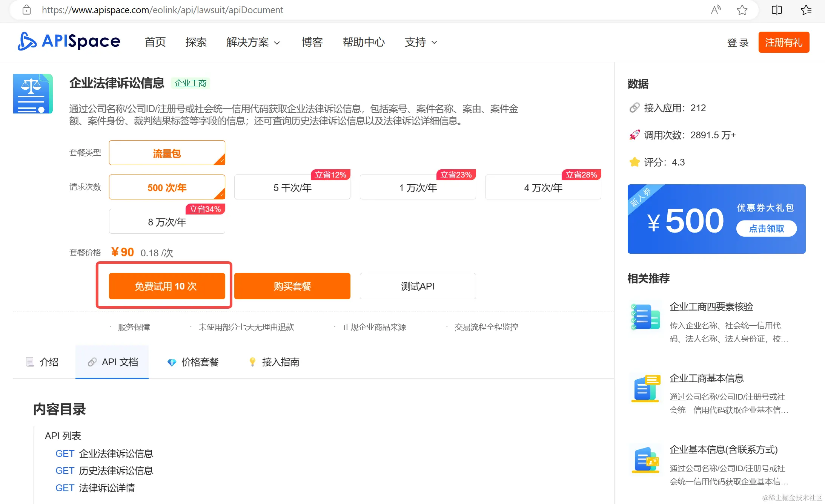Click 免费试用 10 次 button

point(167,286)
